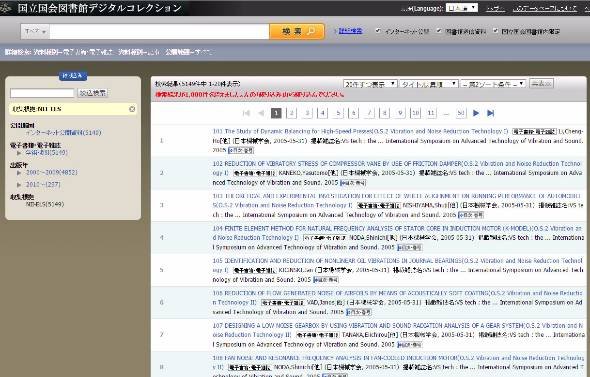Open the items-per-page display dropdown
The width and height of the screenshot is (590, 377).
point(370,84)
